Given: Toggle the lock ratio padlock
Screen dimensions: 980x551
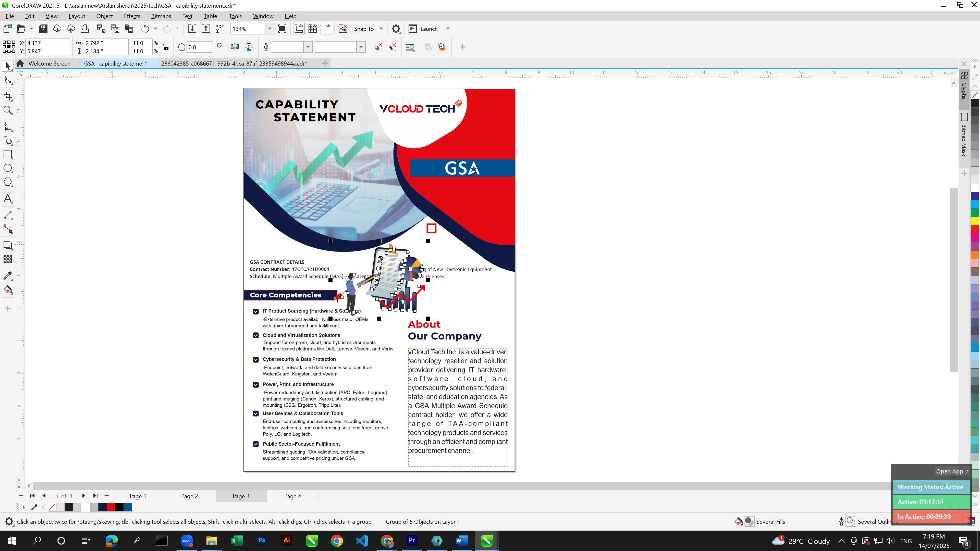Looking at the screenshot, I should [x=166, y=47].
